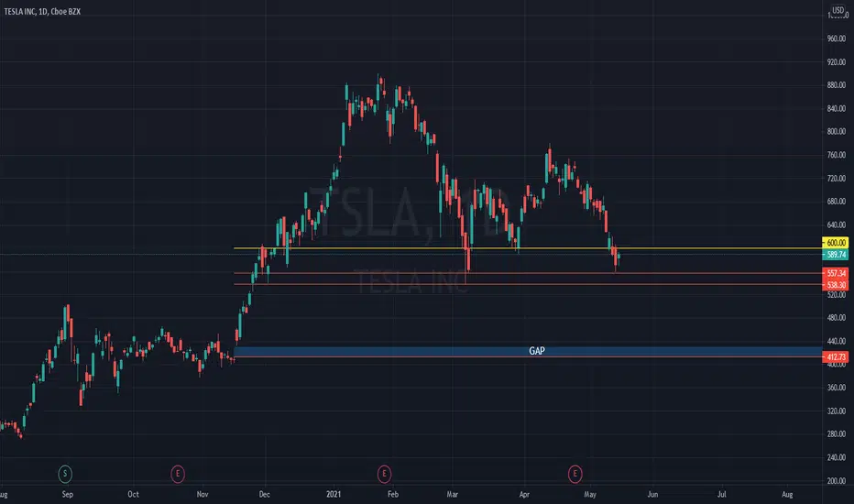Select the red 538.30 price label
Image resolution: width=854 pixels, height=504 pixels.
836,285
